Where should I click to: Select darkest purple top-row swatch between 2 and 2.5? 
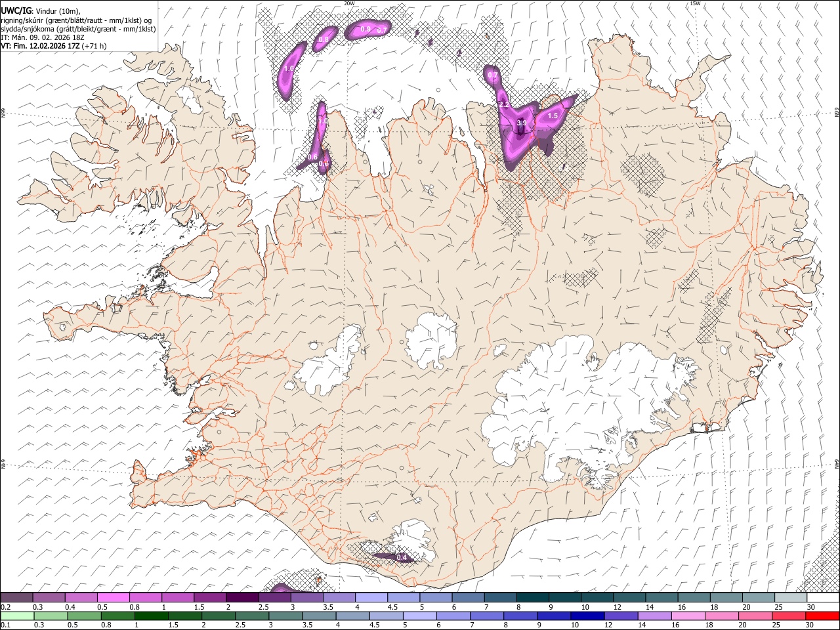point(243,598)
